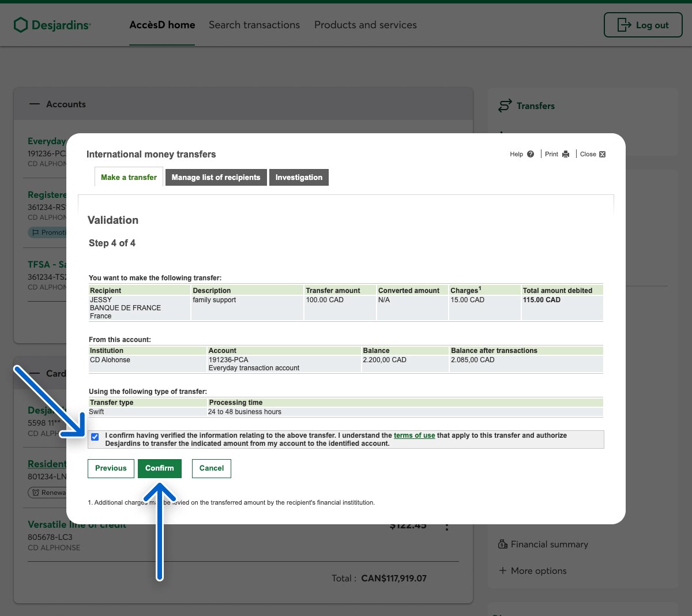The width and height of the screenshot is (692, 616).
Task: Select the Make a transfer tab
Action: click(x=129, y=177)
